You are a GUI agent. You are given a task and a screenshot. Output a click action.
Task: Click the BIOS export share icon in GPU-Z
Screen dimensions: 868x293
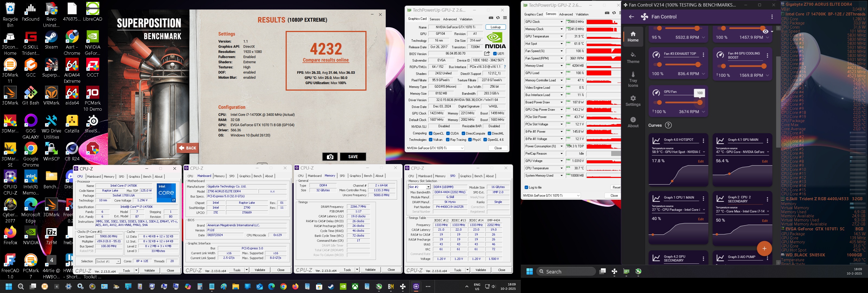click(x=487, y=54)
